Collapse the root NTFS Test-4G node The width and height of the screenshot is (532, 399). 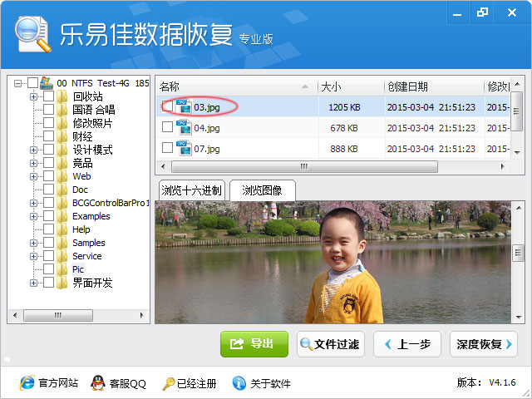[17, 83]
